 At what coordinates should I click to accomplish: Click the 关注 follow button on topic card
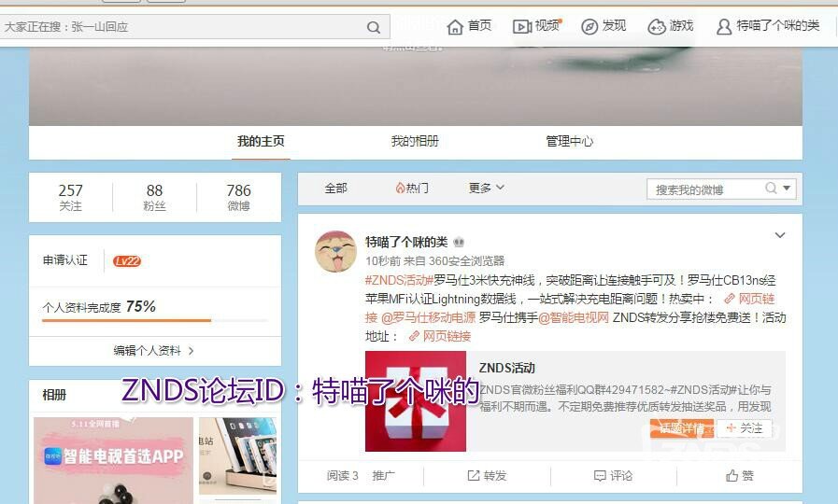745,428
